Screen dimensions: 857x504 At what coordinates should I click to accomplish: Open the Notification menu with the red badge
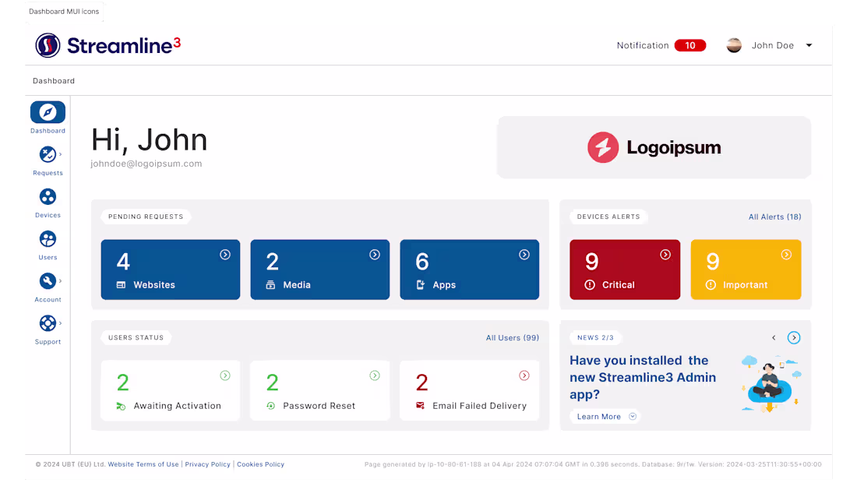click(690, 45)
